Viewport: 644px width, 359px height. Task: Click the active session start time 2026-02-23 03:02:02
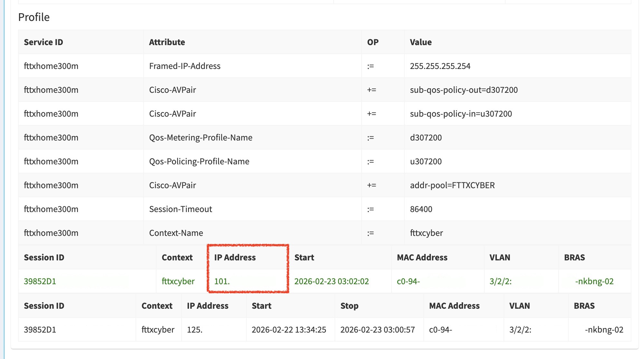[331, 281]
